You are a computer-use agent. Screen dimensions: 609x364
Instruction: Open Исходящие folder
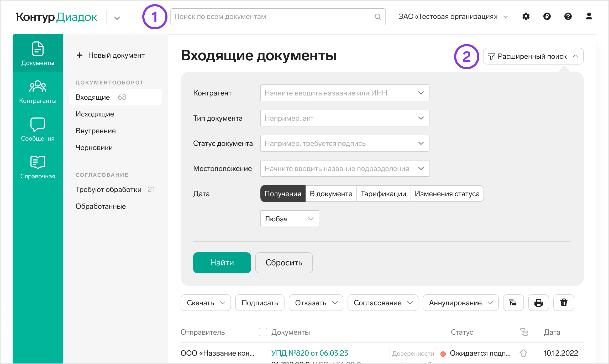coord(95,114)
